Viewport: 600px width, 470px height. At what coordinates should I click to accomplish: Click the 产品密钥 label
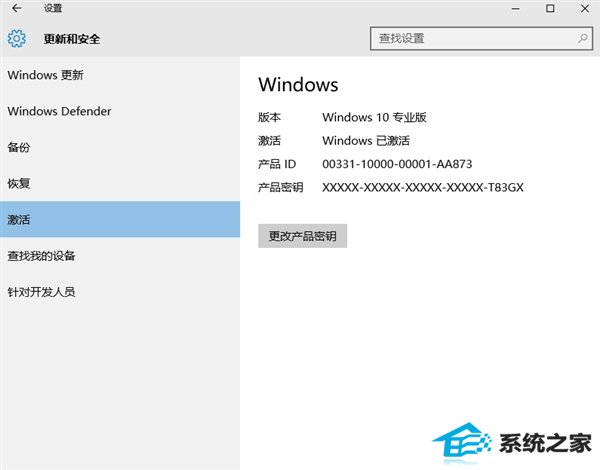[280, 187]
